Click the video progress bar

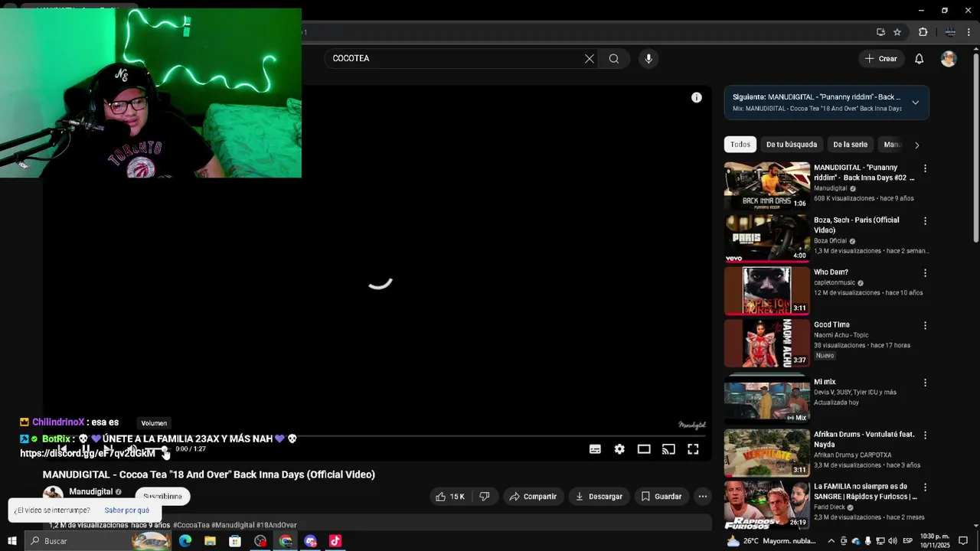pos(377,436)
